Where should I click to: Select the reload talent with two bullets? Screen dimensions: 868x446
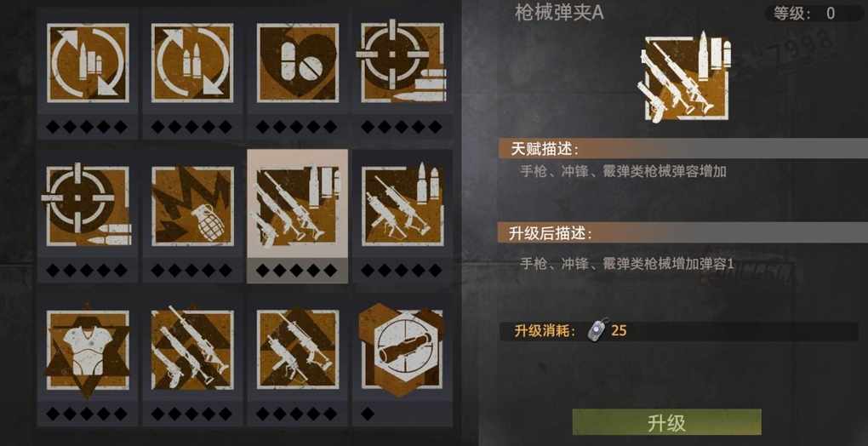pyautogui.click(x=192, y=62)
